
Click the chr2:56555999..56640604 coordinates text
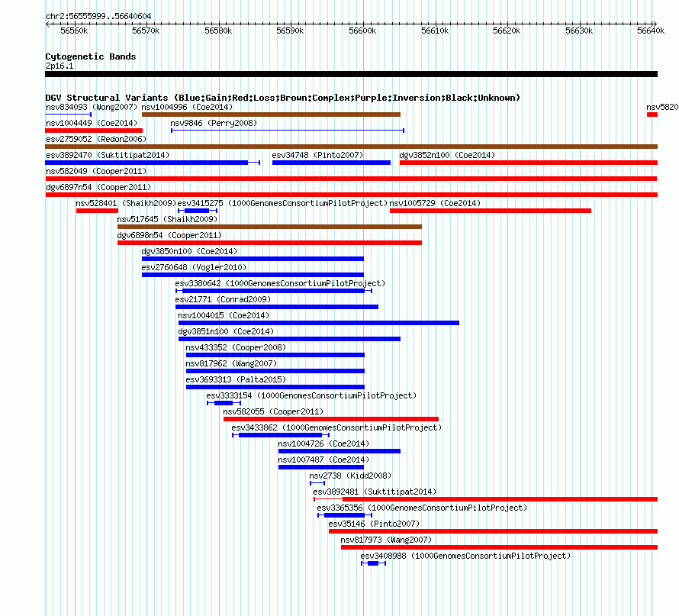[98, 16]
